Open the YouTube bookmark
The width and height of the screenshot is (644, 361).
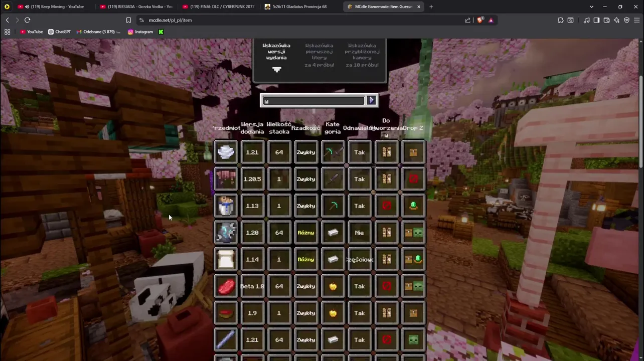tap(32, 32)
